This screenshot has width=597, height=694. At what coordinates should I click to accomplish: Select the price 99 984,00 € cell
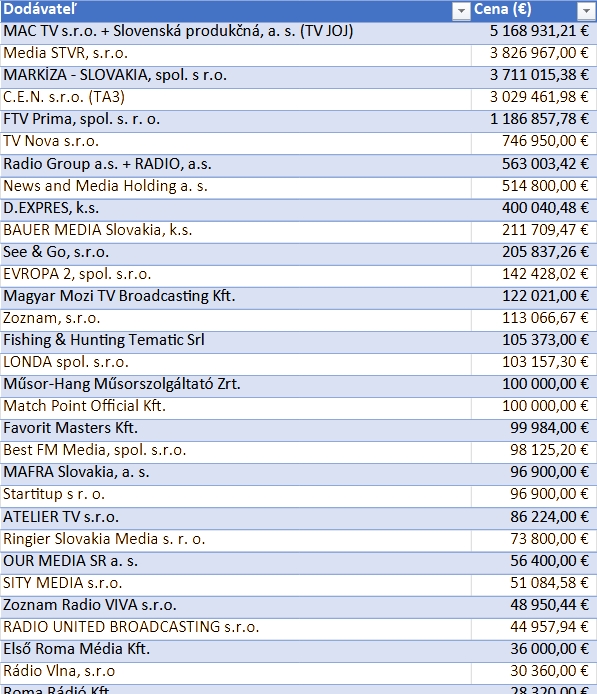pos(534,430)
